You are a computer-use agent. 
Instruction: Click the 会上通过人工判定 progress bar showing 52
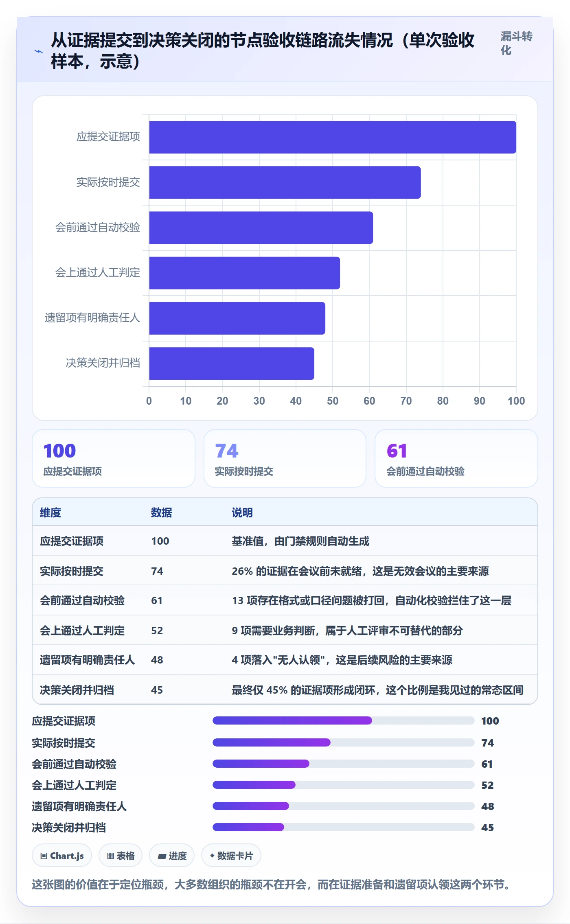(344, 785)
